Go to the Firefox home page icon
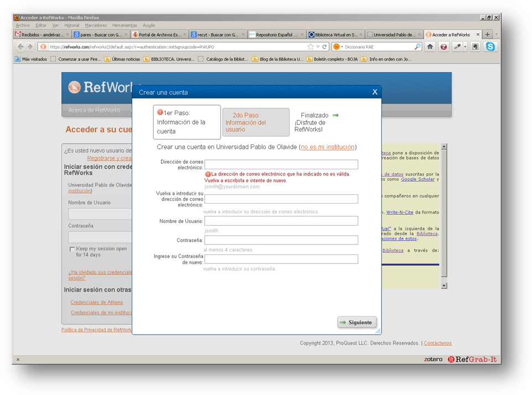 point(430,47)
